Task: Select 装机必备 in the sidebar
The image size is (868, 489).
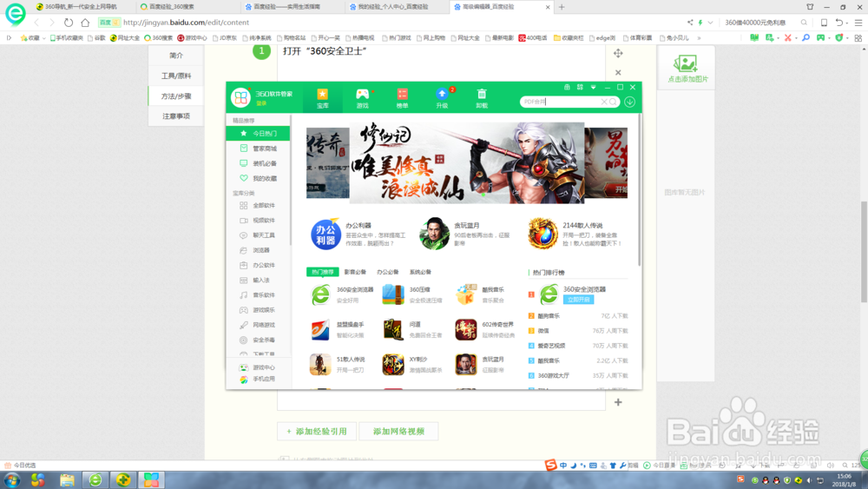Action: click(x=258, y=163)
